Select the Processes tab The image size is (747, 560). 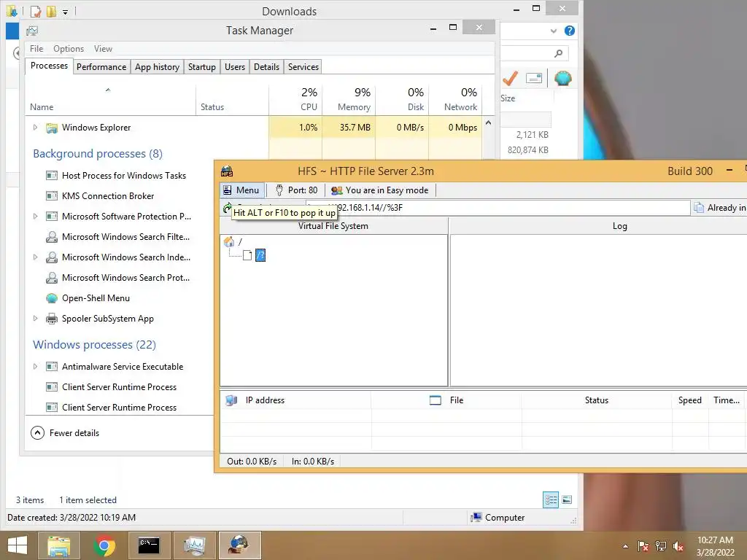tap(49, 66)
